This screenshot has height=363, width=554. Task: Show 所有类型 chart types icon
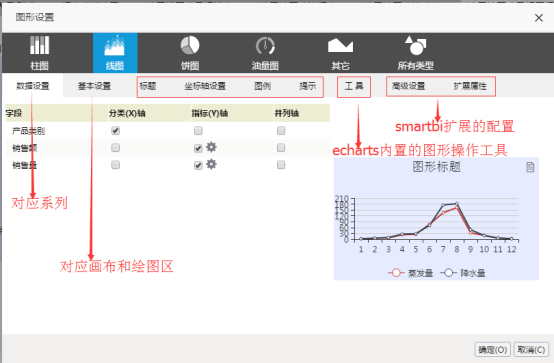[x=416, y=45]
